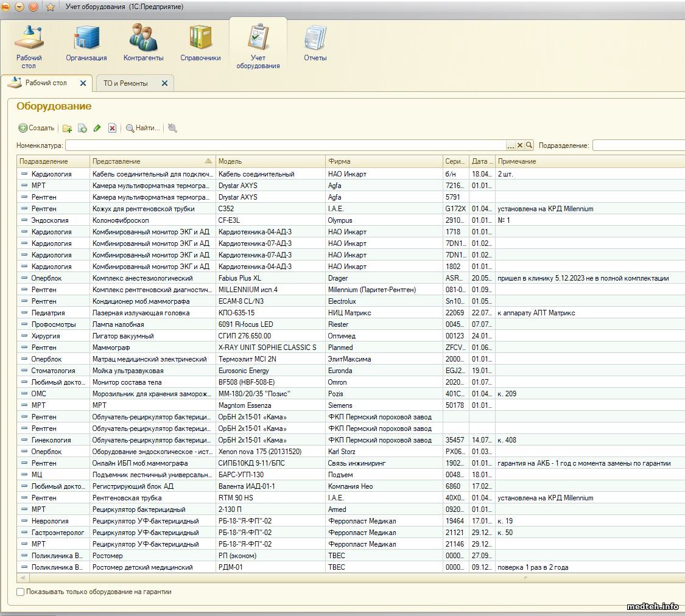Clear the Номенклатура field with X button
685x616 pixels.
pos(519,145)
